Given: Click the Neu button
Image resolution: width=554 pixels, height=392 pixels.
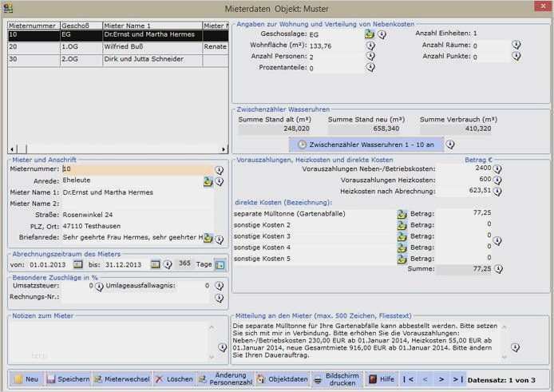Looking at the screenshot, I should point(26,379).
